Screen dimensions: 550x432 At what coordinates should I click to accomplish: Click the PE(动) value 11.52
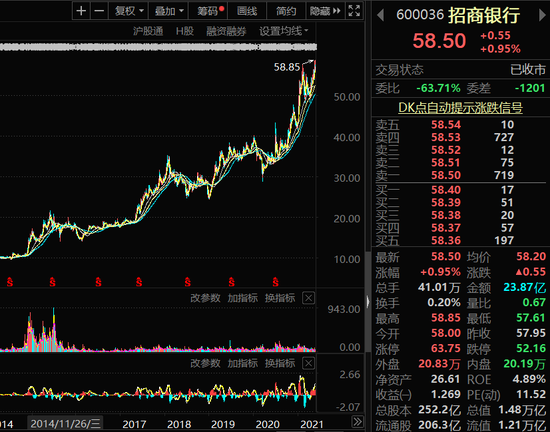point(531,394)
